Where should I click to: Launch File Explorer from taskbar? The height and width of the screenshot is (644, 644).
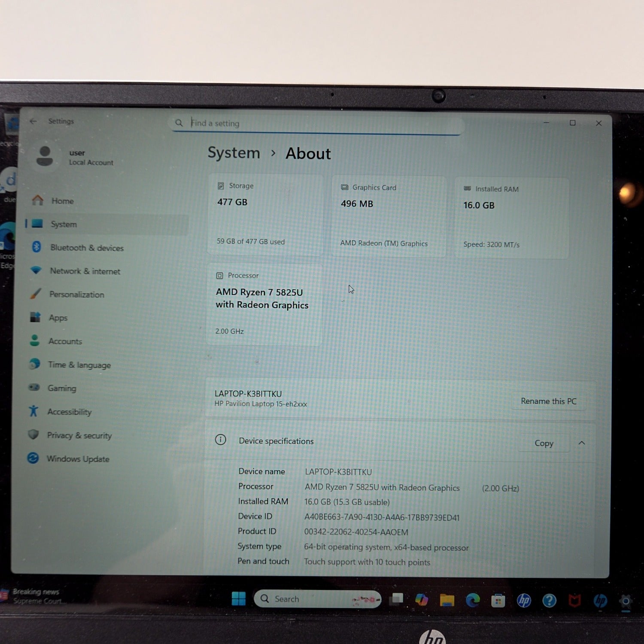(x=447, y=600)
